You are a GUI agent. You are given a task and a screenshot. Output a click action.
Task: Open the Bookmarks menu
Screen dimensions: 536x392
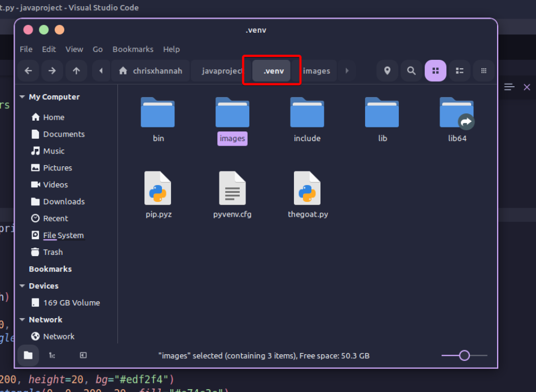click(x=133, y=49)
